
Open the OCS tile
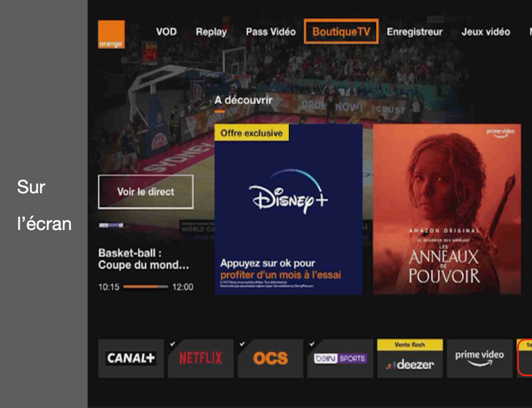coord(270,358)
